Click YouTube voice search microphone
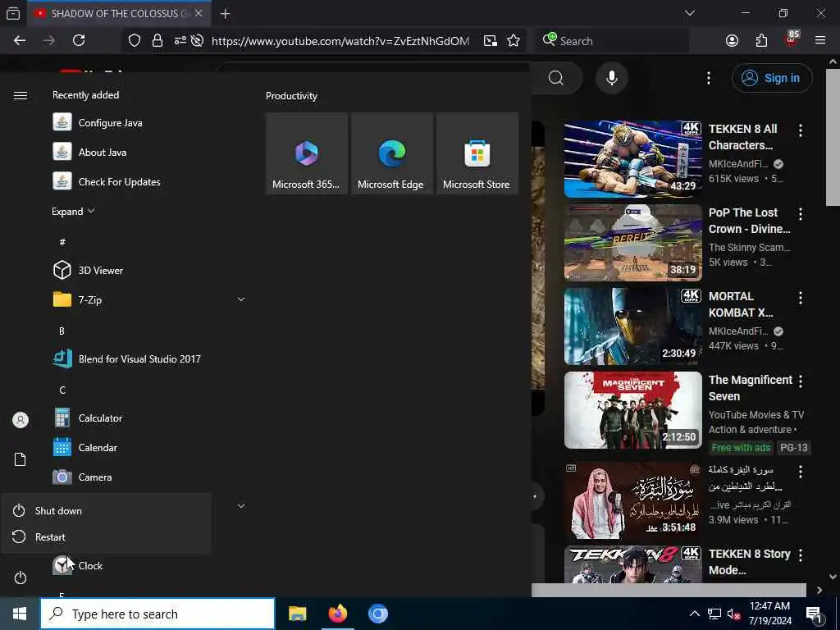This screenshot has width=840, height=630. (x=611, y=78)
